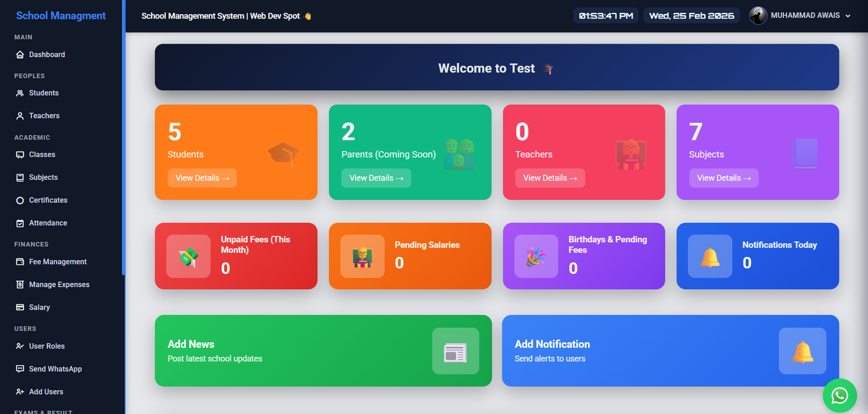Click the Classes icon in sidebar

[x=20, y=155]
